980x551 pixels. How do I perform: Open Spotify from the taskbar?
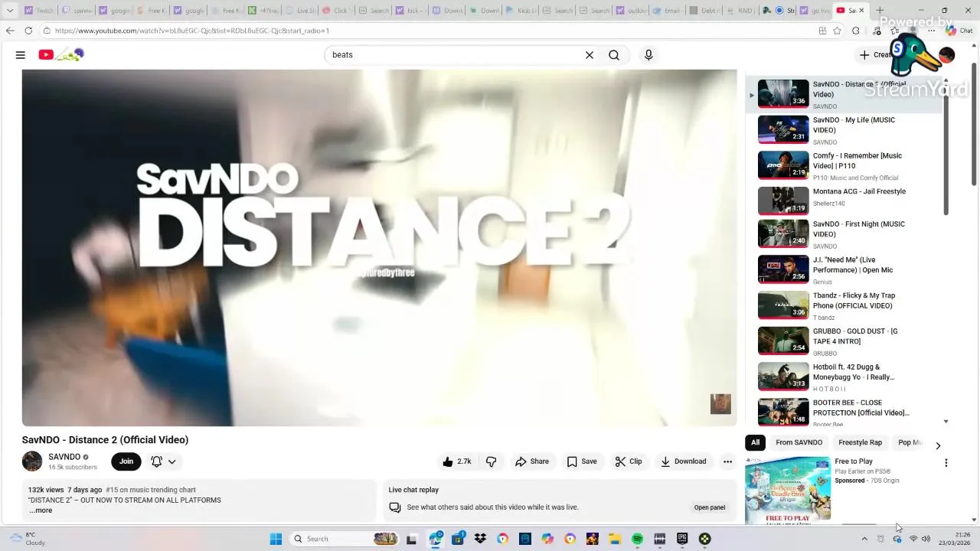coord(637,539)
